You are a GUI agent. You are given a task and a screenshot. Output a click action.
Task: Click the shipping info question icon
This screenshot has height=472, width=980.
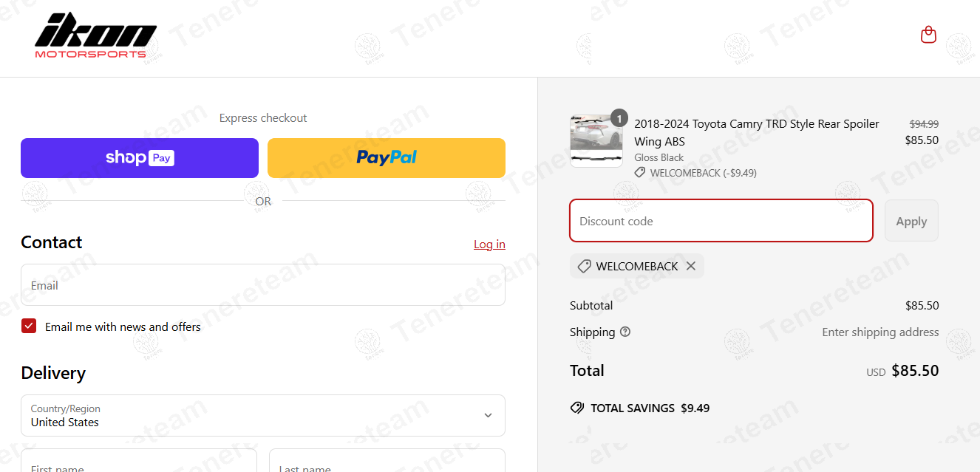pos(625,332)
